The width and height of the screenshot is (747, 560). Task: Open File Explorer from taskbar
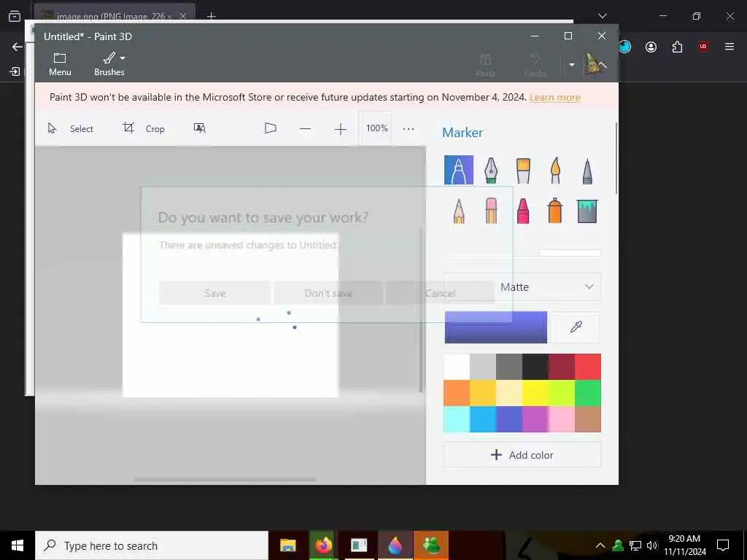[x=287, y=545]
